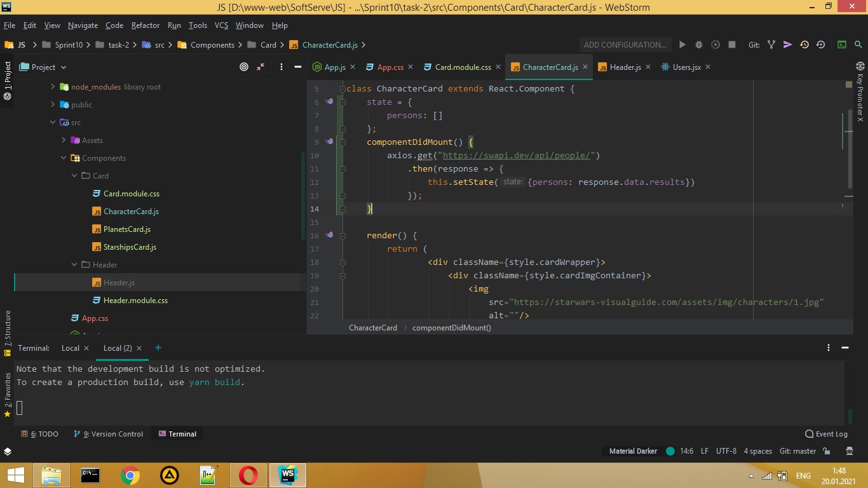
Task: Update project with Git branch icon
Action: 771,45
